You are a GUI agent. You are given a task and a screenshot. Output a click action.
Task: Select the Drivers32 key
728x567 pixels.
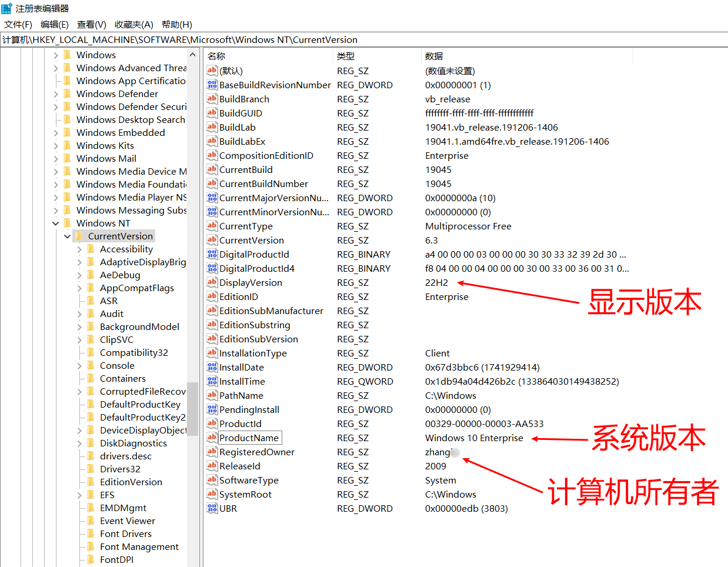[x=120, y=469]
